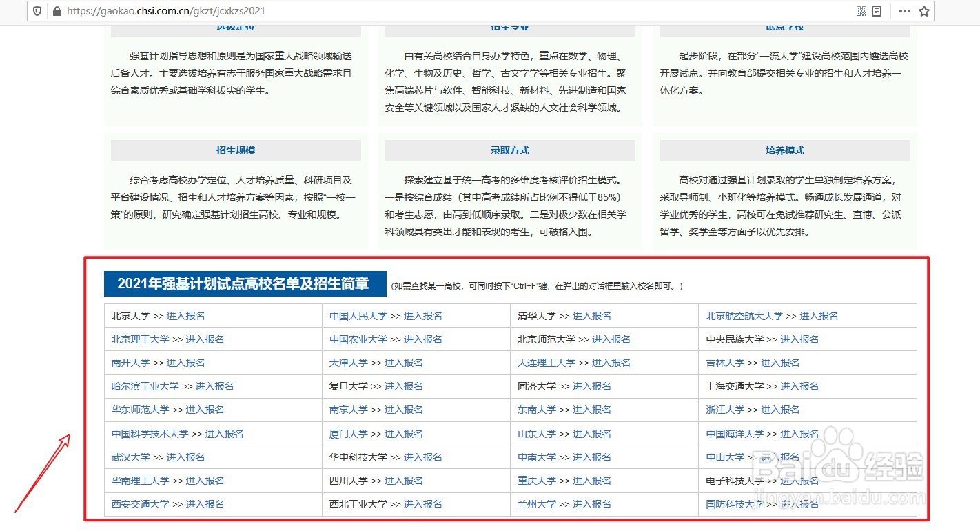Open the 中南大学 university link

coord(537,457)
